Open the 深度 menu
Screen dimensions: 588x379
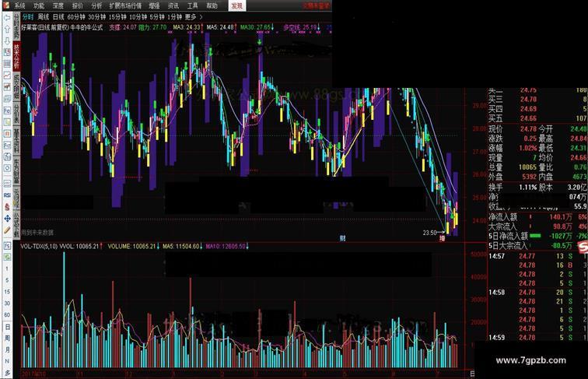click(x=58, y=5)
